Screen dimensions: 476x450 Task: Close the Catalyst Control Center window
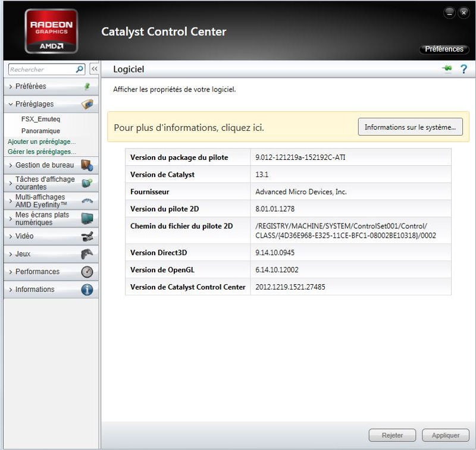tap(464, 12)
